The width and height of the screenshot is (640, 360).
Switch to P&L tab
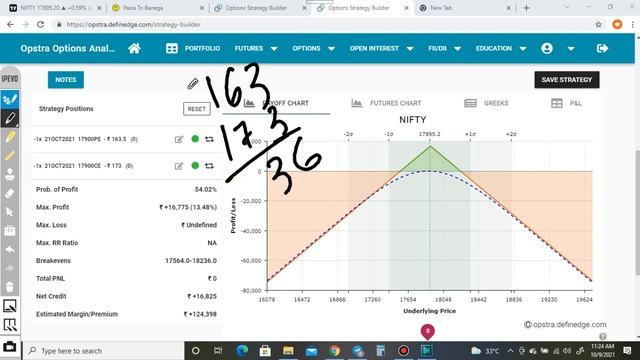pos(566,103)
